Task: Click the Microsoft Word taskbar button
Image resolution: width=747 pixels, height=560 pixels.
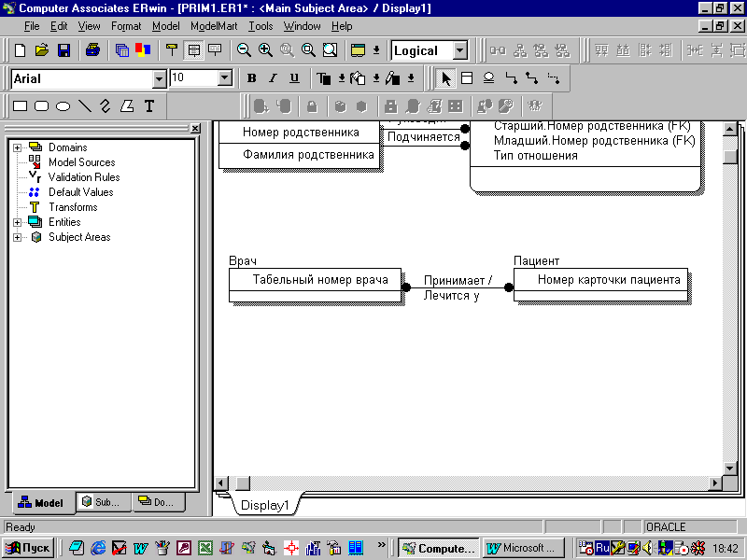Action: click(x=523, y=548)
